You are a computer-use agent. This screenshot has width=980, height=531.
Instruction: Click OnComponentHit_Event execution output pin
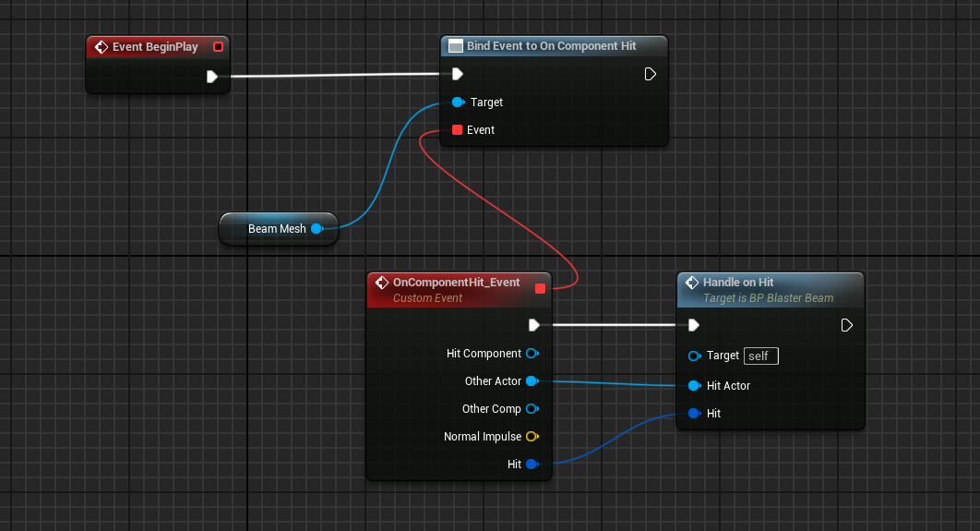pyautogui.click(x=533, y=325)
